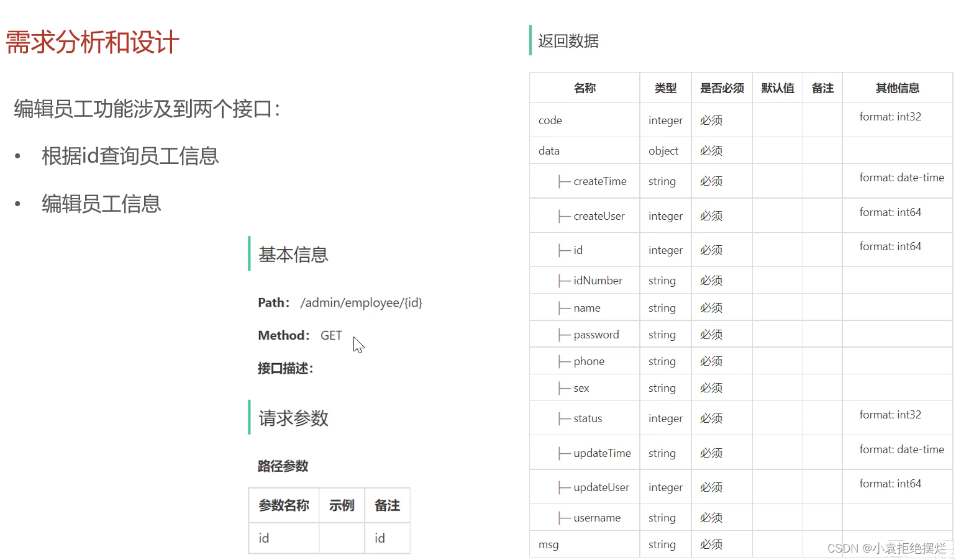Select the data object row
This screenshot has height=560, width=956.
point(549,150)
